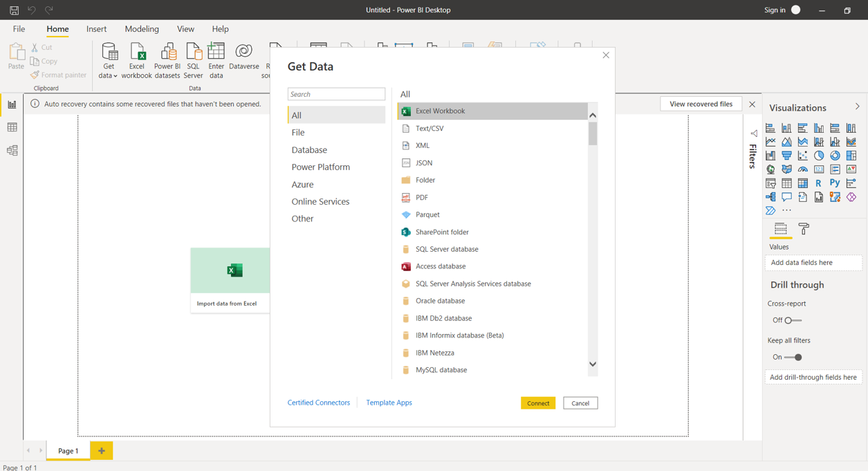Image resolution: width=868 pixels, height=471 pixels.
Task: Click the Add data fields here well
Action: [813, 263]
